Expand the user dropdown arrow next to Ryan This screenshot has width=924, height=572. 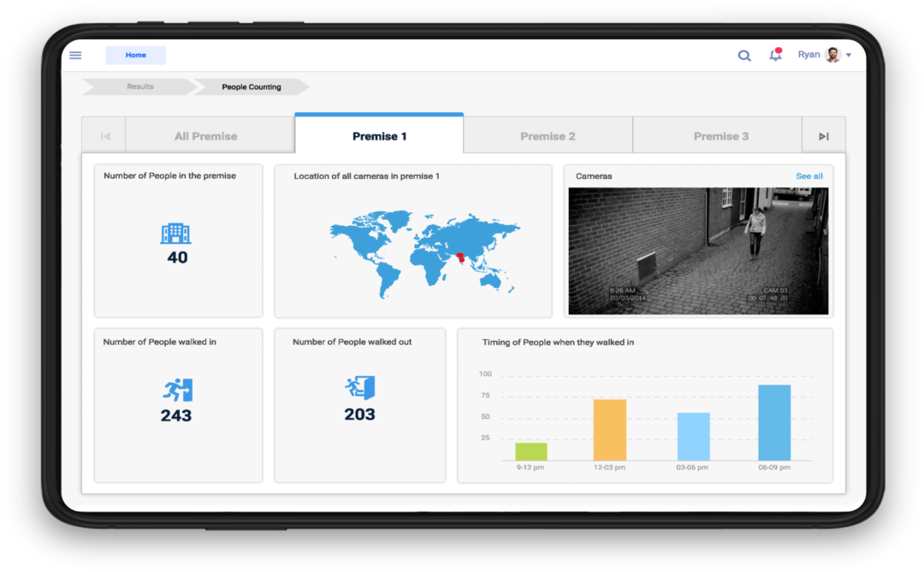(849, 55)
